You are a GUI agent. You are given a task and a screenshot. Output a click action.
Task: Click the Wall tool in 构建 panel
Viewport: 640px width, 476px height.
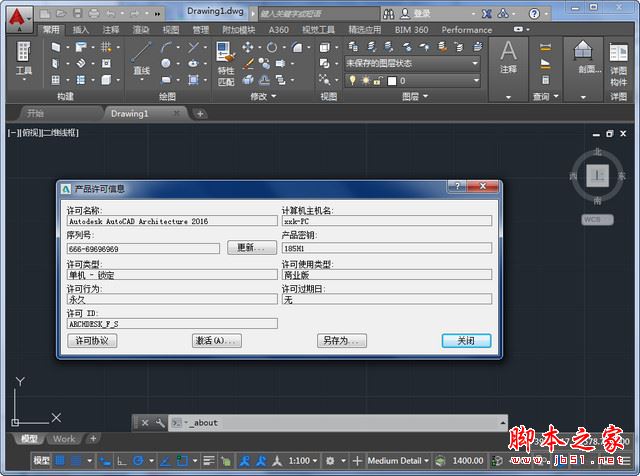pyautogui.click(x=56, y=47)
